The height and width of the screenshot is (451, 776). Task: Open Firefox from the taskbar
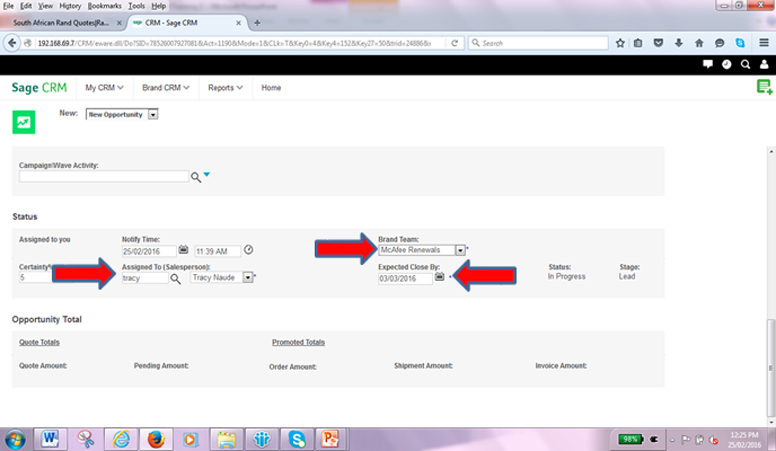pyautogui.click(x=156, y=439)
